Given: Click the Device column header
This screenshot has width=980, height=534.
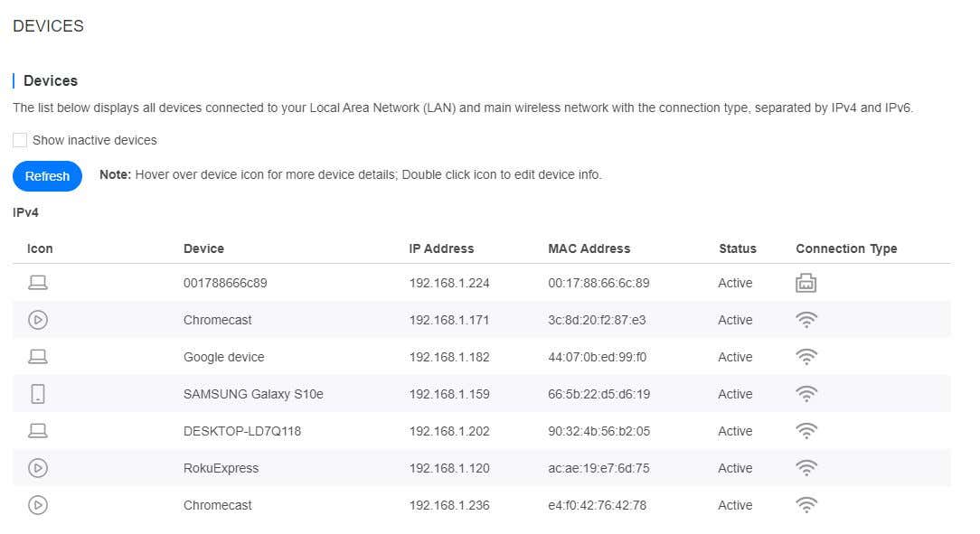Looking at the screenshot, I should (x=203, y=248).
